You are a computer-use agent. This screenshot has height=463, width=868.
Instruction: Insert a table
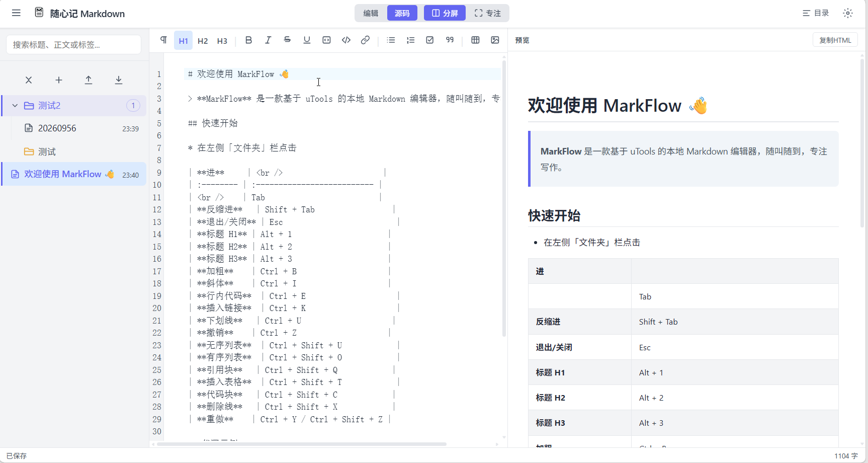[x=475, y=40]
